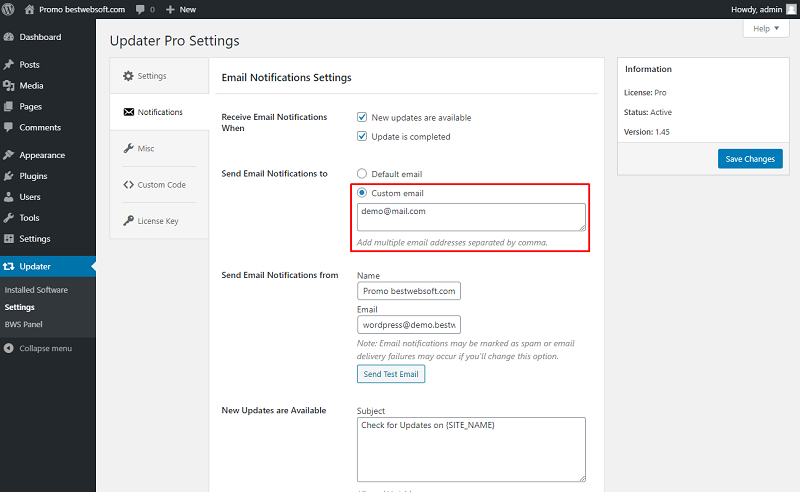The image size is (800, 492).
Task: Open the Promo bestwebsoft.com site link
Action: pyautogui.click(x=82, y=10)
